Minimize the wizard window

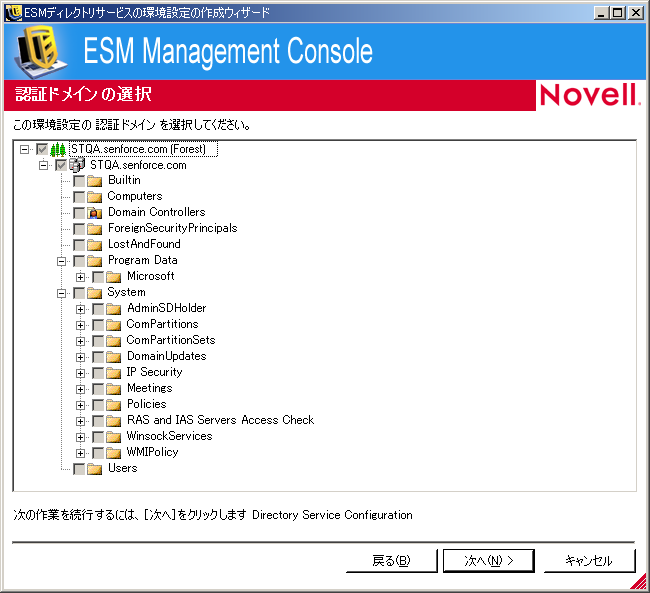[x=601, y=13]
